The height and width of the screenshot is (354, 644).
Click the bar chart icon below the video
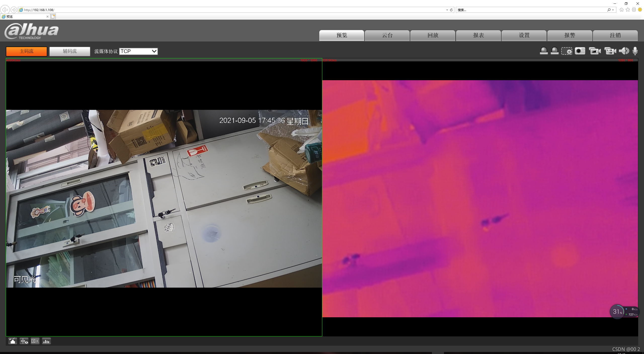pos(46,341)
